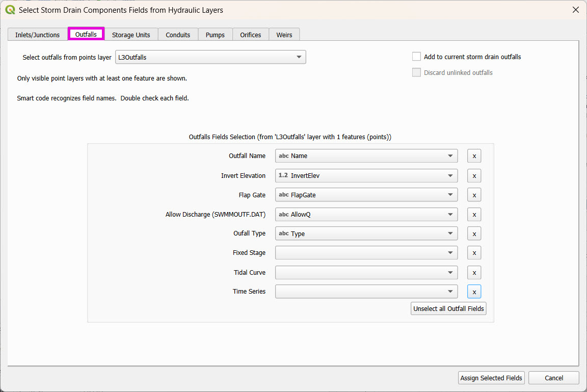Go to the Storage Units tab
This screenshot has height=392, width=587.
coord(131,35)
